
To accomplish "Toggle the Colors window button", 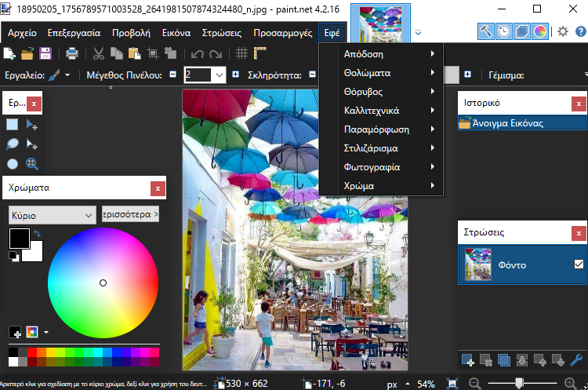I will pos(539,32).
